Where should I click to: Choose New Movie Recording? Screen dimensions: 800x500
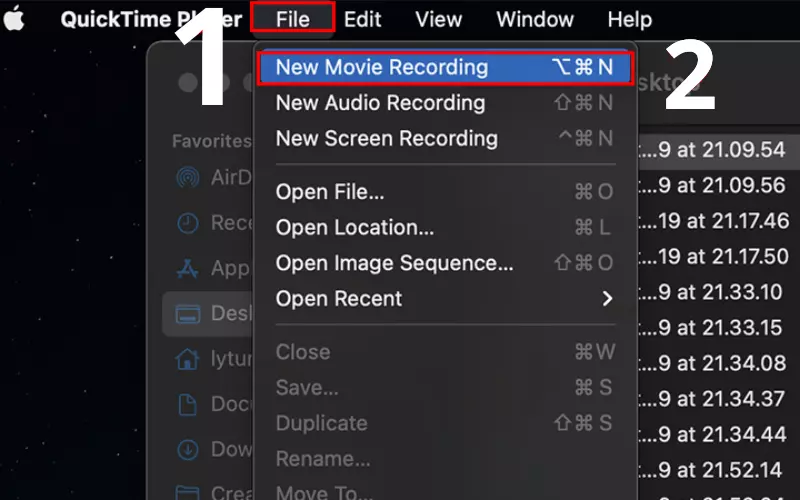[444, 67]
